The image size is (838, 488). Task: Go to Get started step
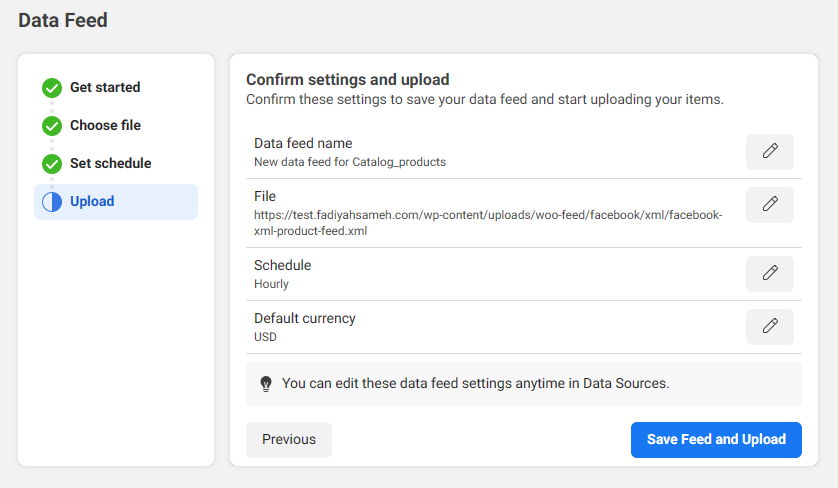105,88
